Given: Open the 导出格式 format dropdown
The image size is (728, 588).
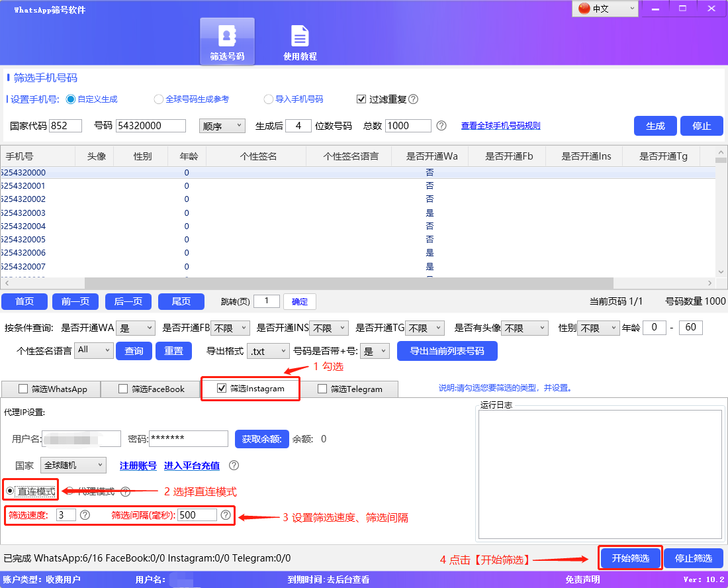Looking at the screenshot, I should 268,351.
